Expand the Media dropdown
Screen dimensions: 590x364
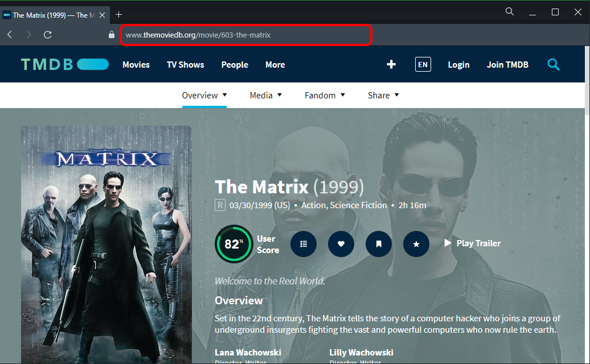point(265,96)
